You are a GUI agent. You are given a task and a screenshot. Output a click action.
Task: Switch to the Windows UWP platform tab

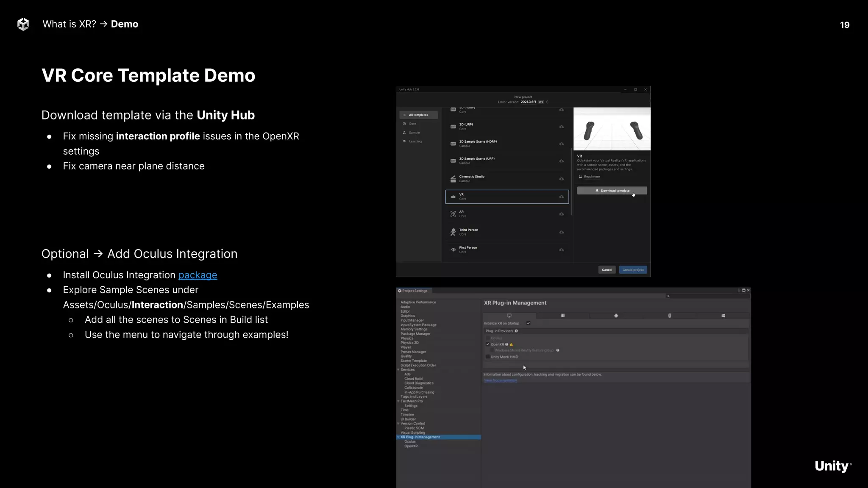coord(723,316)
